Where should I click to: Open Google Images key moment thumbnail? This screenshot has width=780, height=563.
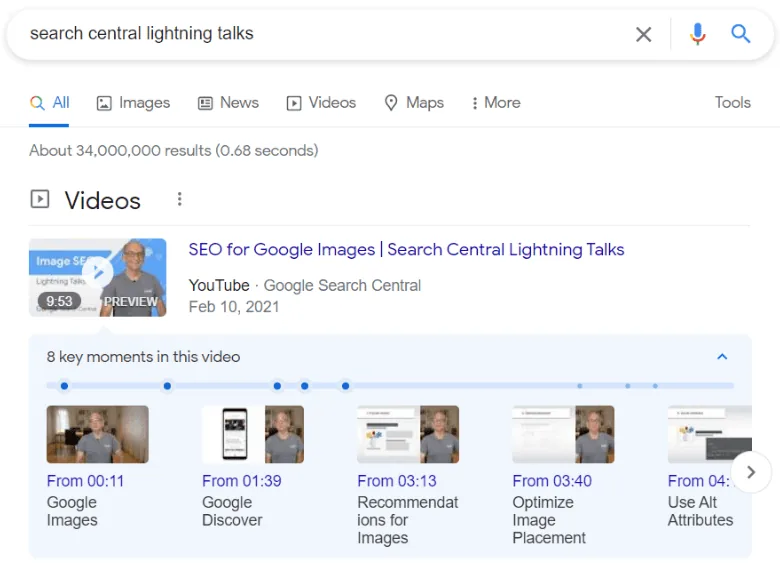[x=98, y=434]
